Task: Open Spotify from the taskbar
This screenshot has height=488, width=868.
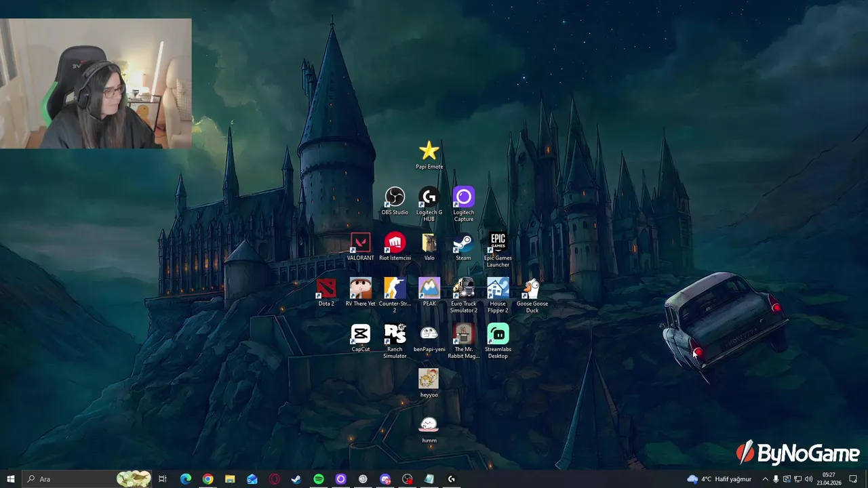Action: pos(319,479)
